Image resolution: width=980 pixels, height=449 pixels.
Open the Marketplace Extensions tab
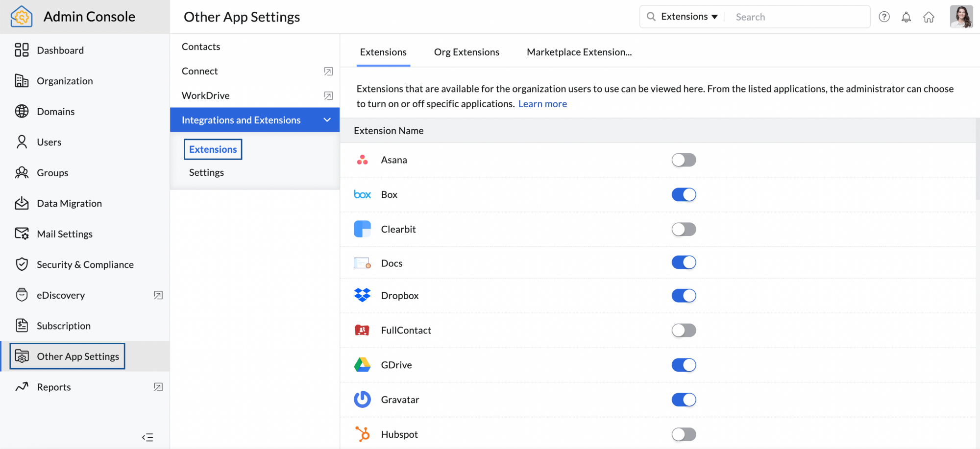[x=578, y=52]
